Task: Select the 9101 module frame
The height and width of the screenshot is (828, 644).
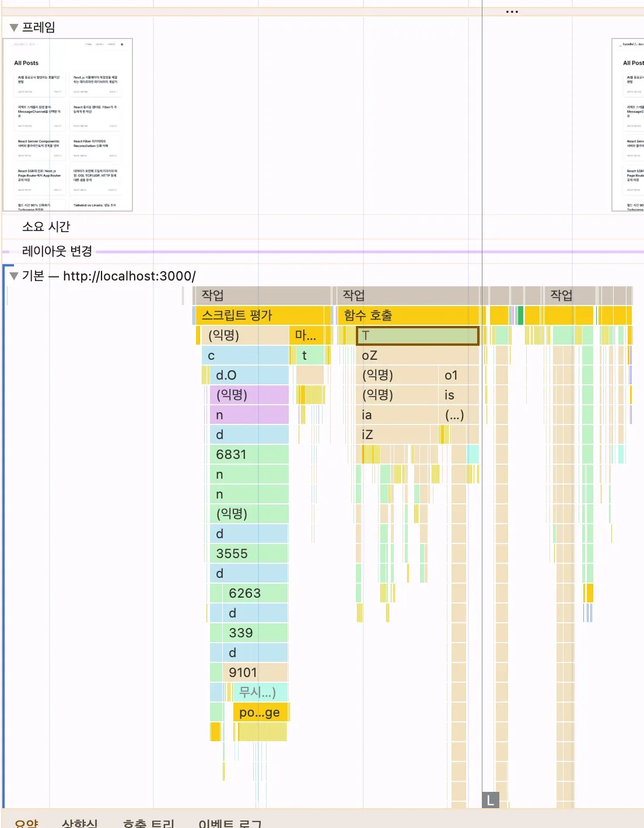Action: click(256, 672)
